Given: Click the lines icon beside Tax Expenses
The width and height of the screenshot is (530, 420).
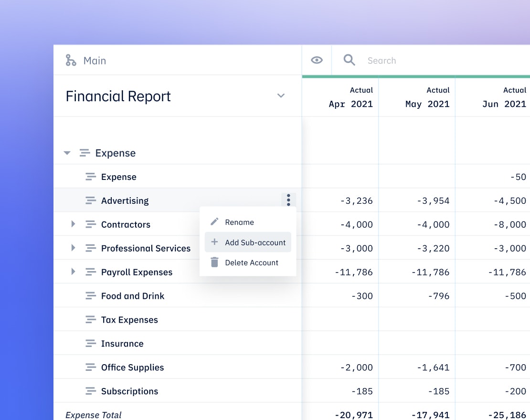Looking at the screenshot, I should [91, 320].
